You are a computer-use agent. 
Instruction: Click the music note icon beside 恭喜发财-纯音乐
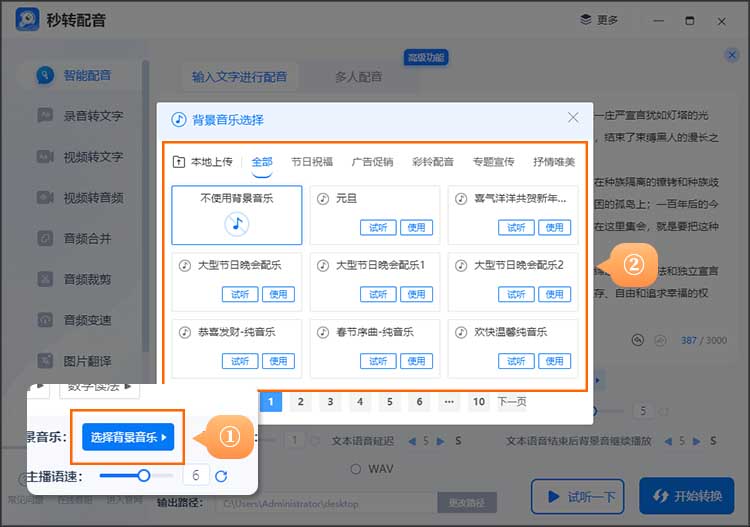point(185,332)
